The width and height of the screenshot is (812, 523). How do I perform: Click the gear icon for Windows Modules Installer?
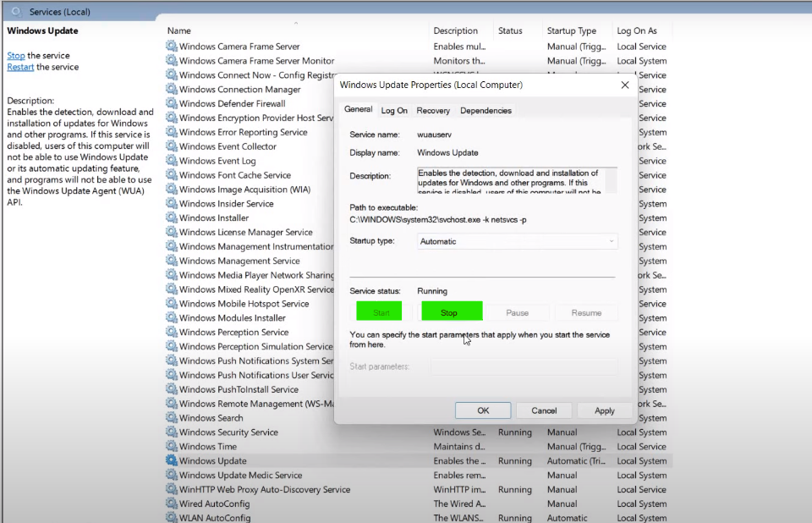point(171,317)
